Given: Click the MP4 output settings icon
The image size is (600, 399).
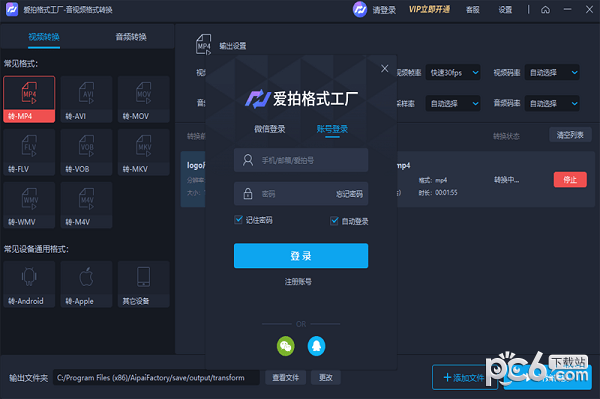Looking at the screenshot, I should (203, 44).
